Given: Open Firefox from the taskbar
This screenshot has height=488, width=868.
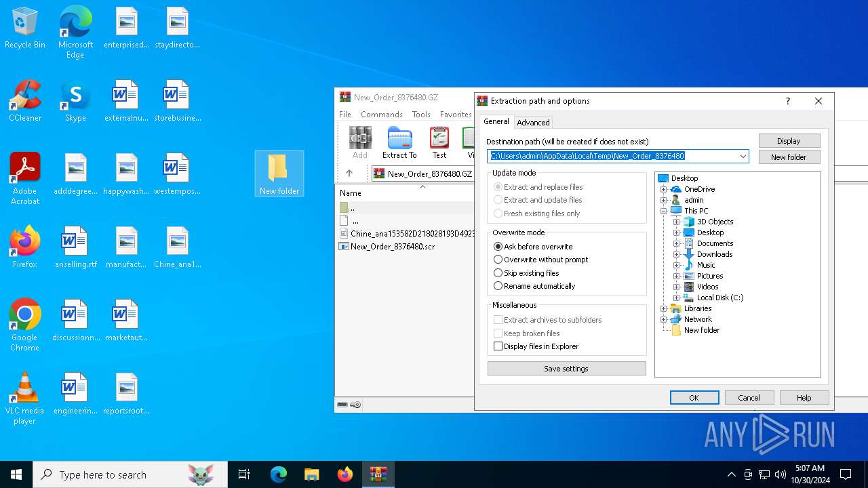Looking at the screenshot, I should 345,474.
